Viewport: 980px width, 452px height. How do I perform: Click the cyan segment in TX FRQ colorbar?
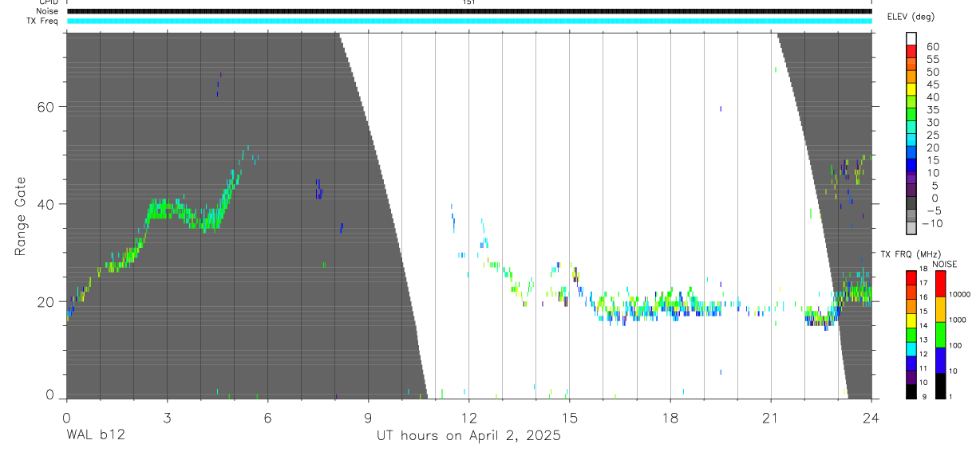coord(911,349)
